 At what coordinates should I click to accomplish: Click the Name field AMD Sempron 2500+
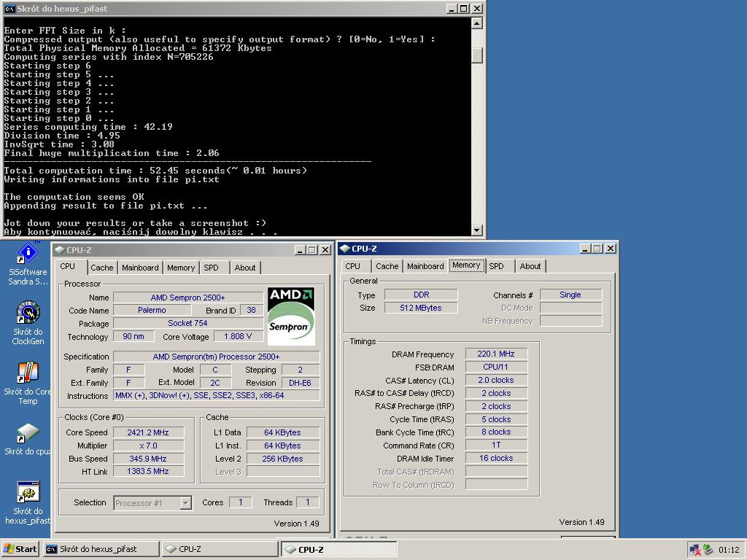(187, 297)
